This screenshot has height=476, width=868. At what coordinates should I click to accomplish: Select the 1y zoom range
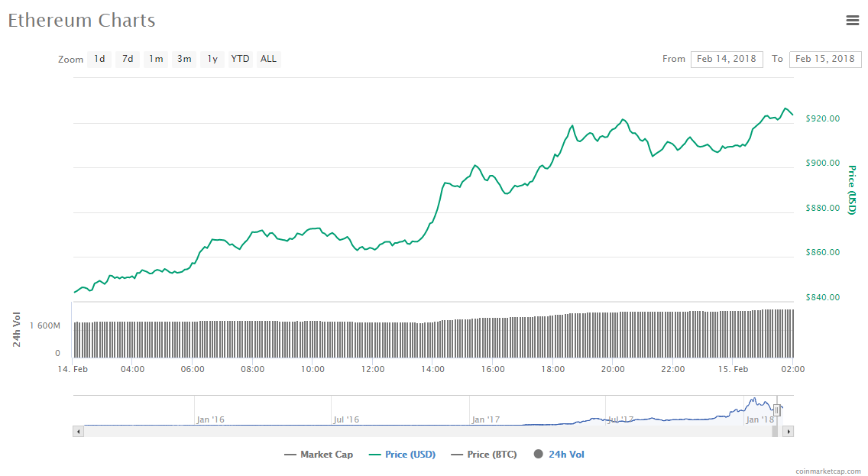212,59
